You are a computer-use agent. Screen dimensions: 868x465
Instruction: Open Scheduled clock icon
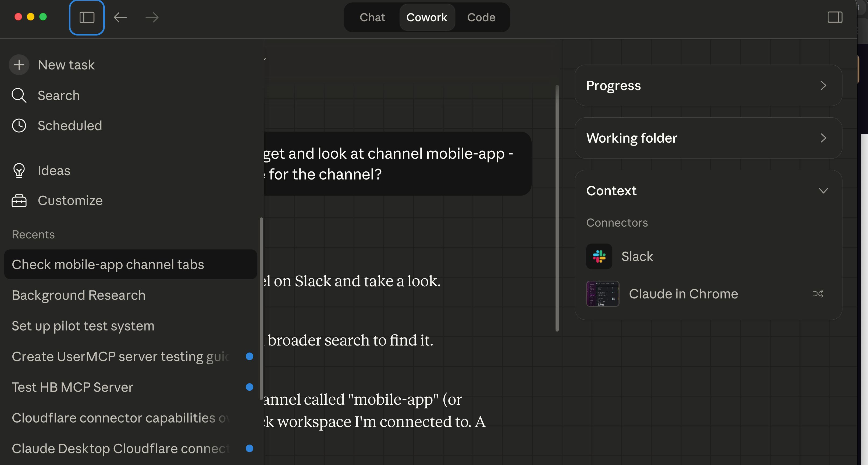pyautogui.click(x=19, y=126)
